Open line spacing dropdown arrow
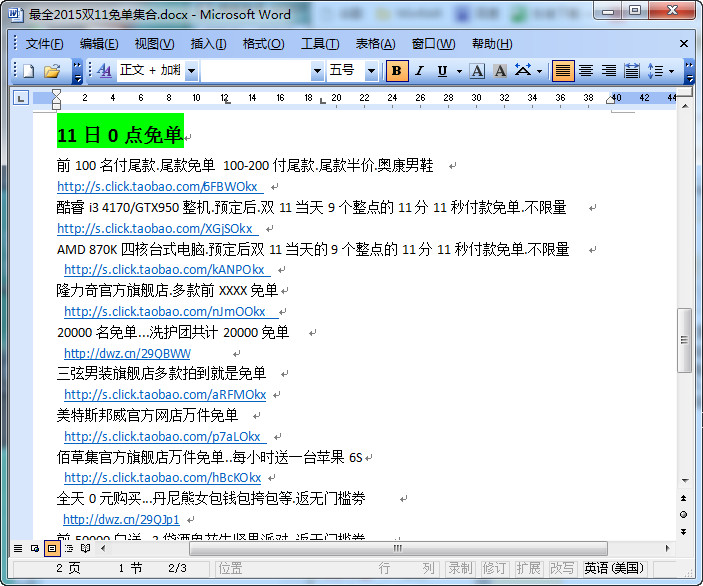Screen dimensions: 703x586 tap(671, 71)
